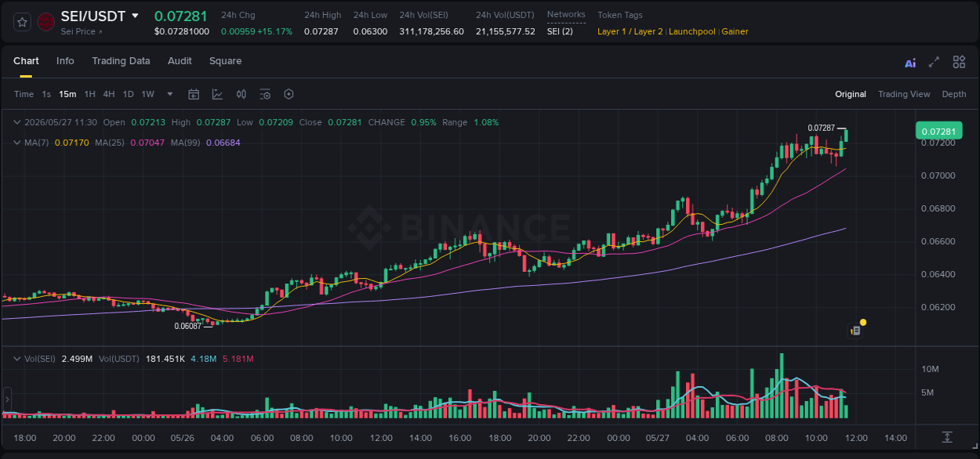Expand chart to fullscreen with arrows icon
The height and width of the screenshot is (459, 980).
tap(934, 63)
